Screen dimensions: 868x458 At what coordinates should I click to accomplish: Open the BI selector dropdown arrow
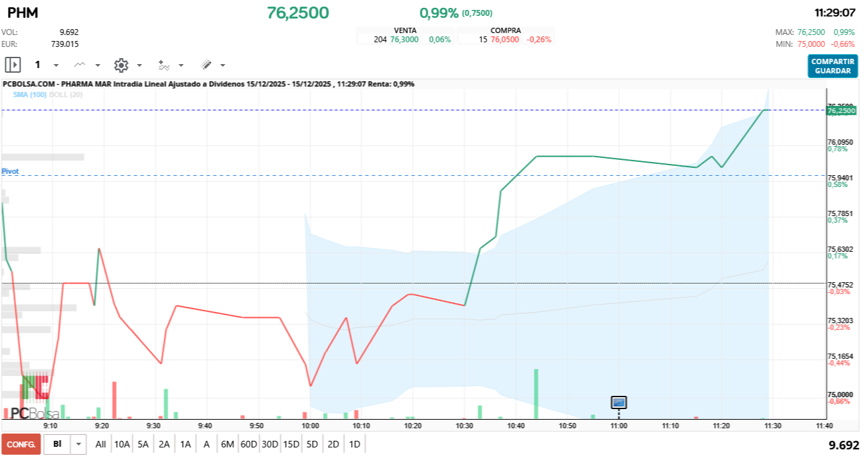tap(79, 444)
